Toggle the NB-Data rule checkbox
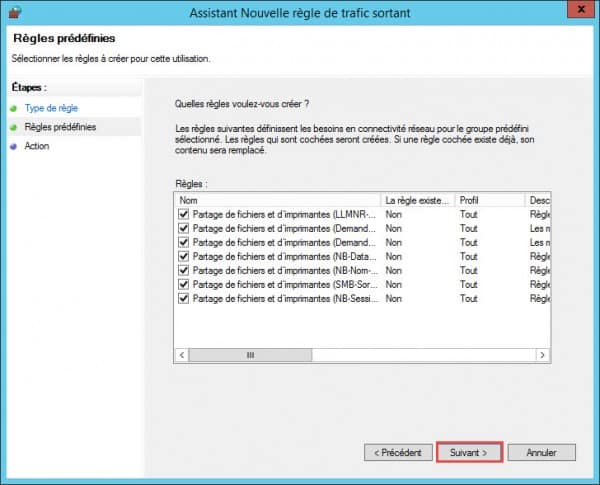Viewport: 600px width, 485px height. (x=183, y=256)
